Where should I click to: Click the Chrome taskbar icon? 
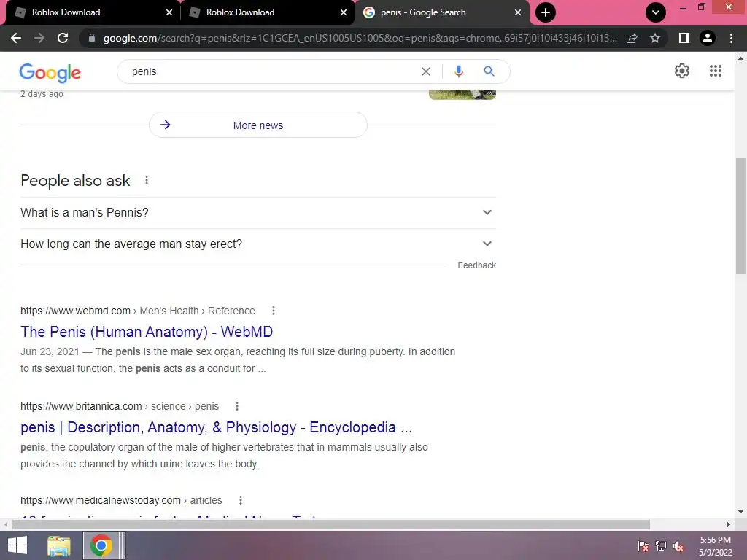101,545
